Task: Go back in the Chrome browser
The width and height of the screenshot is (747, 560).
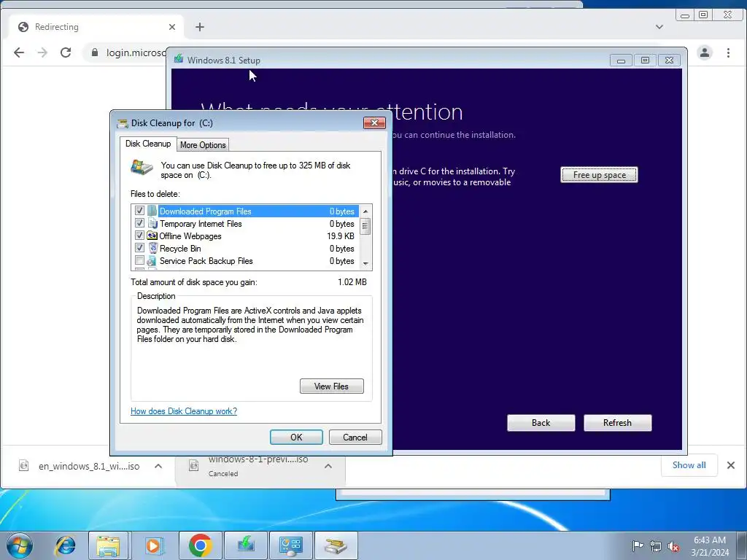Action: click(18, 52)
